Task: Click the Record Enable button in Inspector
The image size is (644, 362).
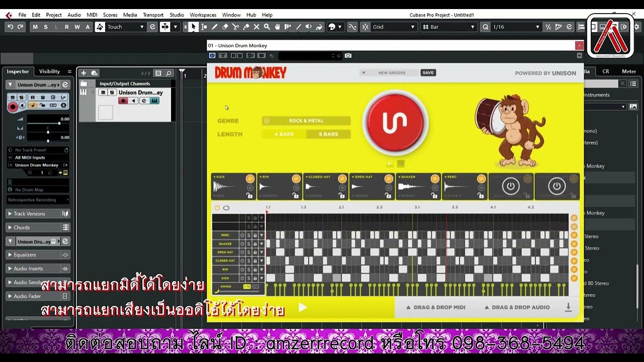Action: [x=13, y=106]
